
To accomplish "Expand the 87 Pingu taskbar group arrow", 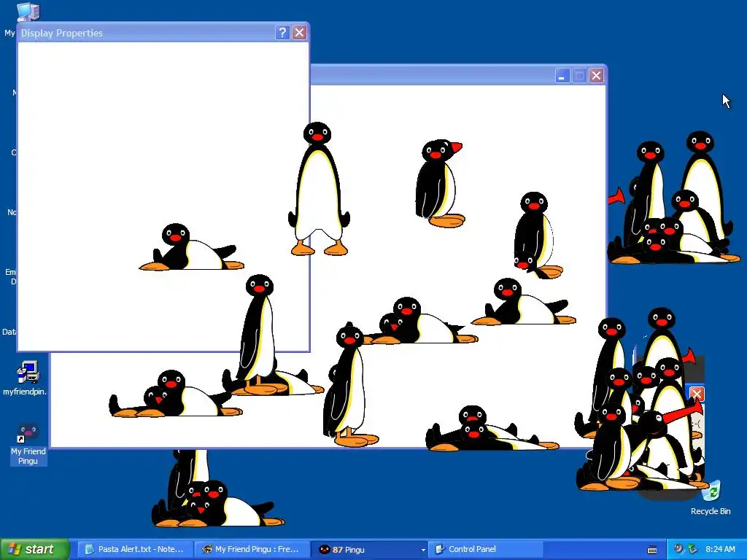I will (x=422, y=550).
